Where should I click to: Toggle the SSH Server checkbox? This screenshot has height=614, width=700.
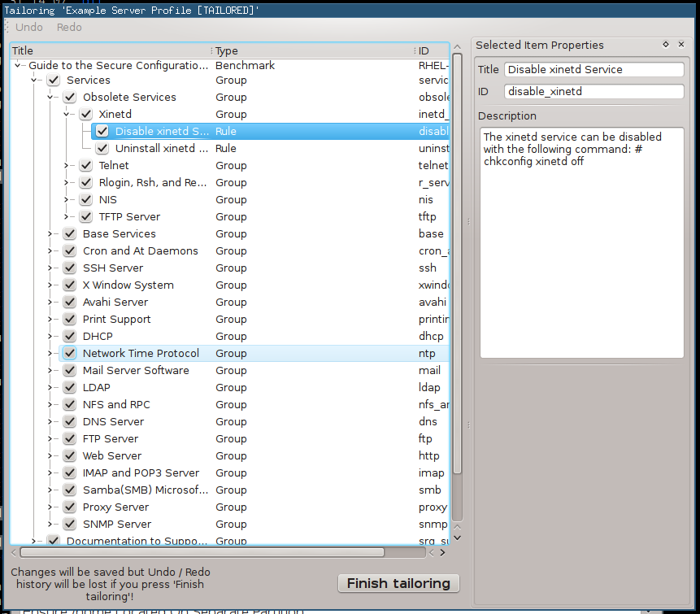pyautogui.click(x=70, y=268)
